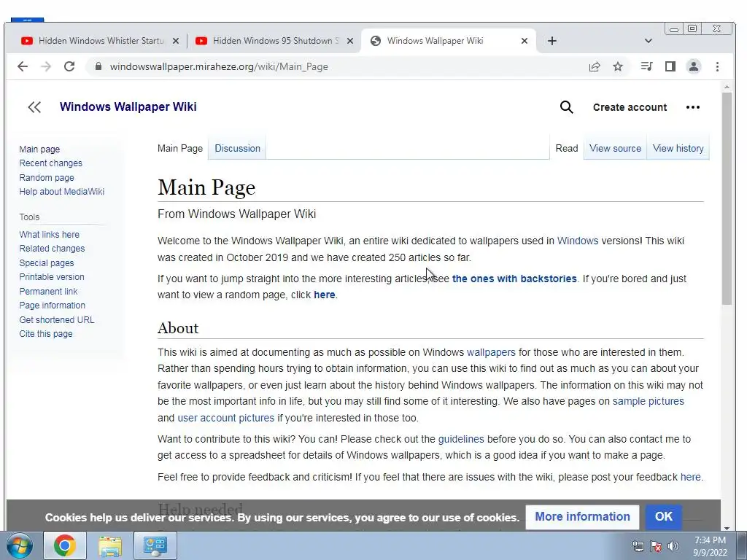Open the Chrome profile avatar

coord(694,66)
